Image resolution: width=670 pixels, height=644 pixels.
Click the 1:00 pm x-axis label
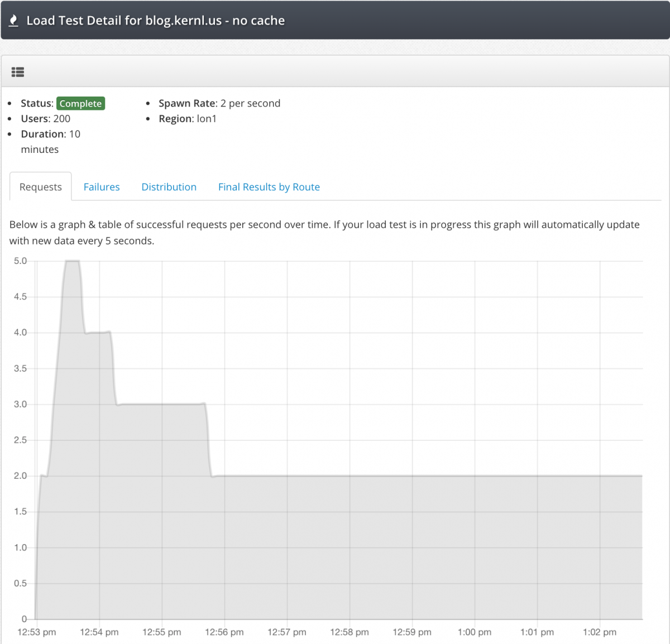coord(475,632)
